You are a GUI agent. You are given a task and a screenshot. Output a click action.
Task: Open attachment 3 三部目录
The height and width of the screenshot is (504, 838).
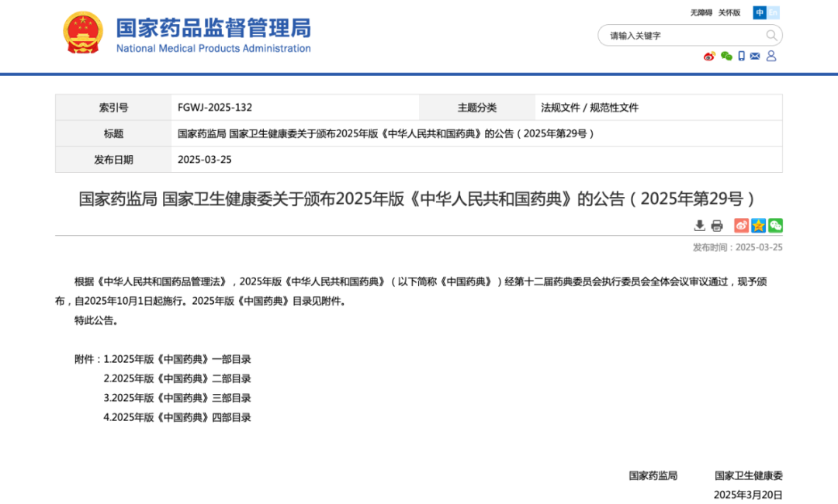point(178,398)
